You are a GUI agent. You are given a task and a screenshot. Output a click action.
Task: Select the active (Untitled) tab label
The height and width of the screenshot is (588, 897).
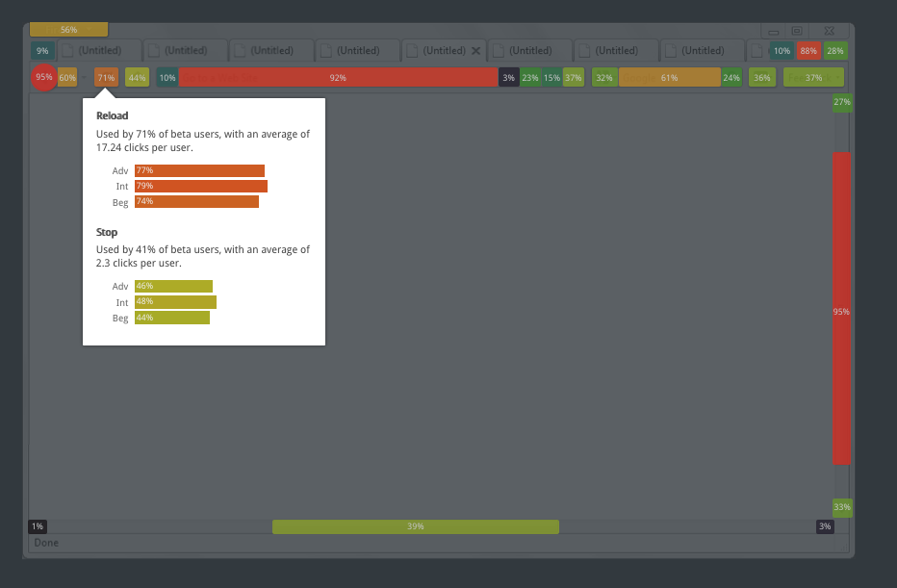[x=444, y=50]
